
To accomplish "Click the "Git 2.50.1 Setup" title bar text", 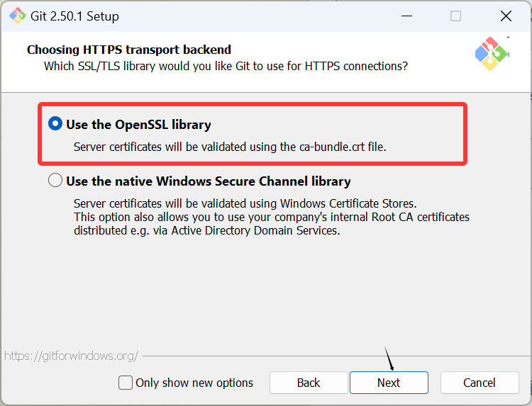I will tap(76, 16).
